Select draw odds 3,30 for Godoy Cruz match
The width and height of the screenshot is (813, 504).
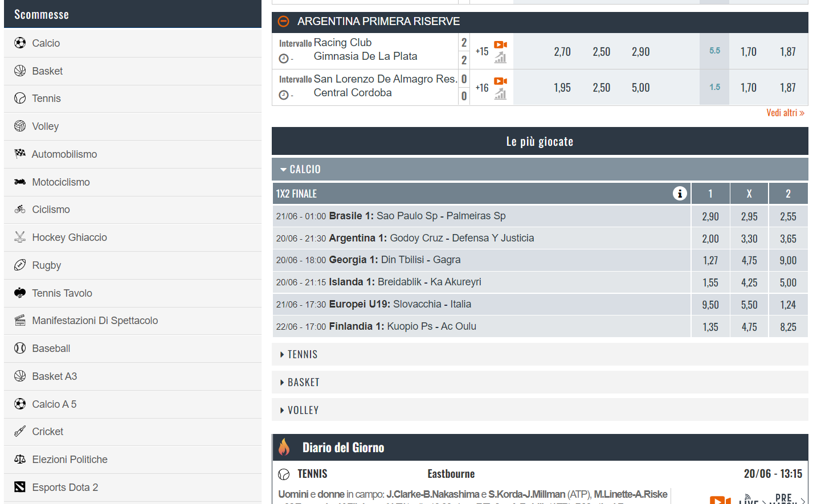(749, 239)
